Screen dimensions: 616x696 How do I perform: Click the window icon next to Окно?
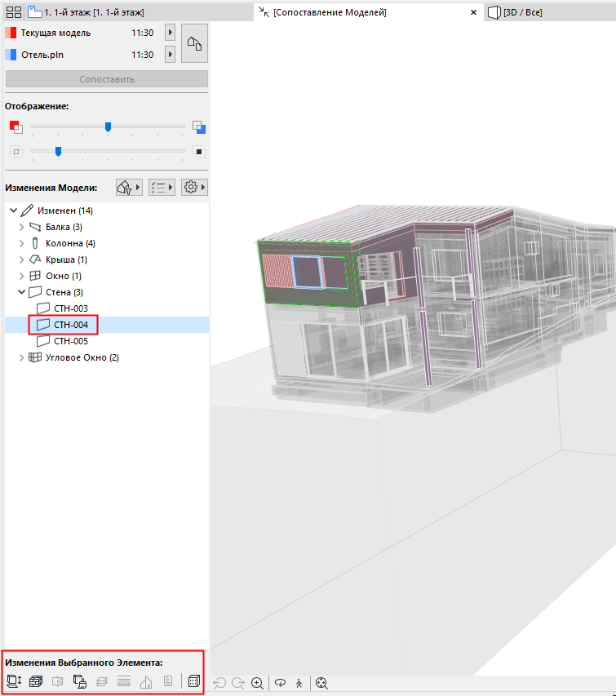pyautogui.click(x=35, y=276)
